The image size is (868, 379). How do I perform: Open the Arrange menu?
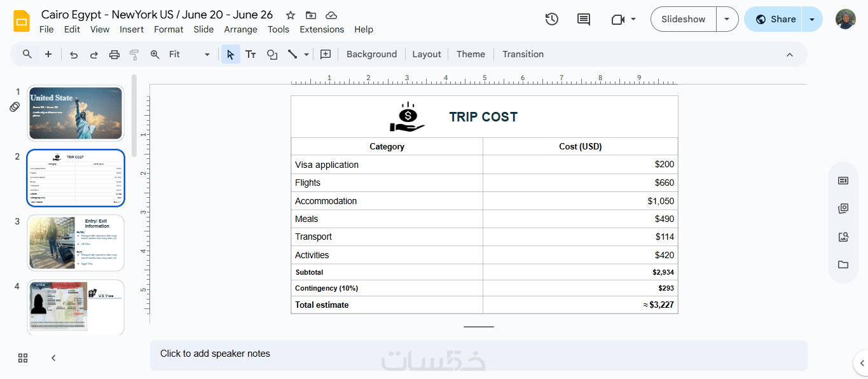pyautogui.click(x=241, y=29)
